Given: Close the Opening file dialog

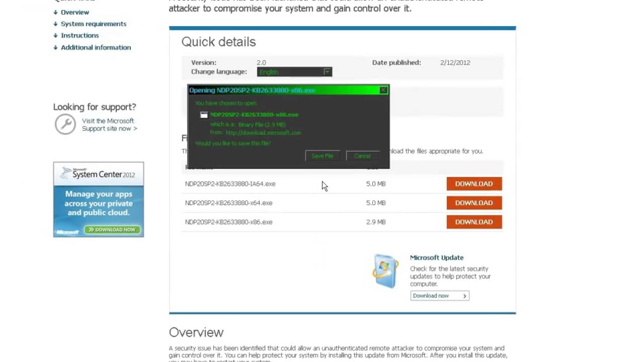Looking at the screenshot, I should point(383,90).
